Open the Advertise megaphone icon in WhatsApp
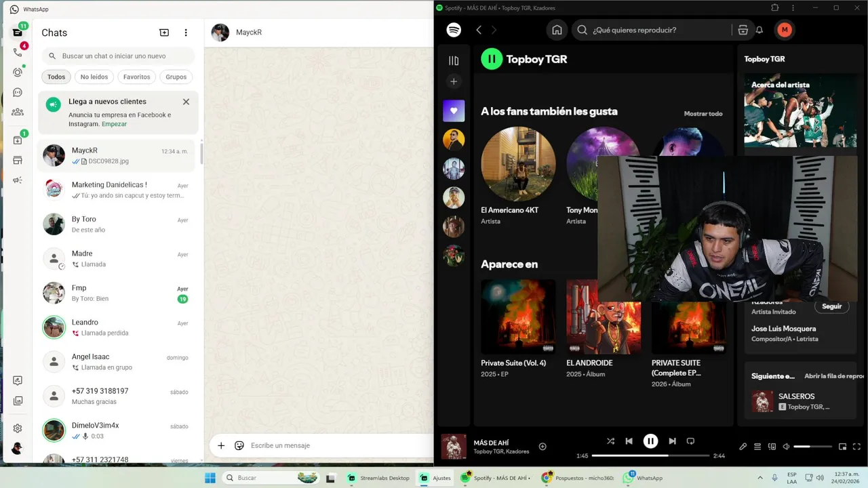Screen dimensions: 868x488 (18, 180)
